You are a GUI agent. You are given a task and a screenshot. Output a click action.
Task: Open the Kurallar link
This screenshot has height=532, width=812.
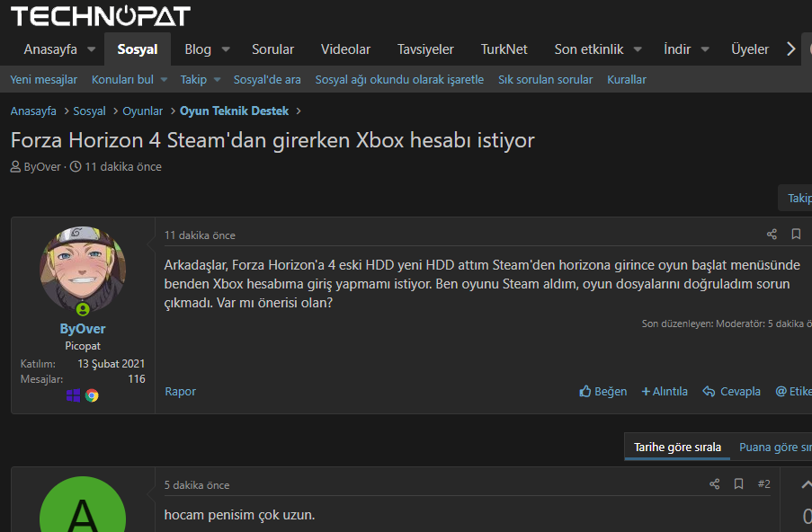click(627, 80)
